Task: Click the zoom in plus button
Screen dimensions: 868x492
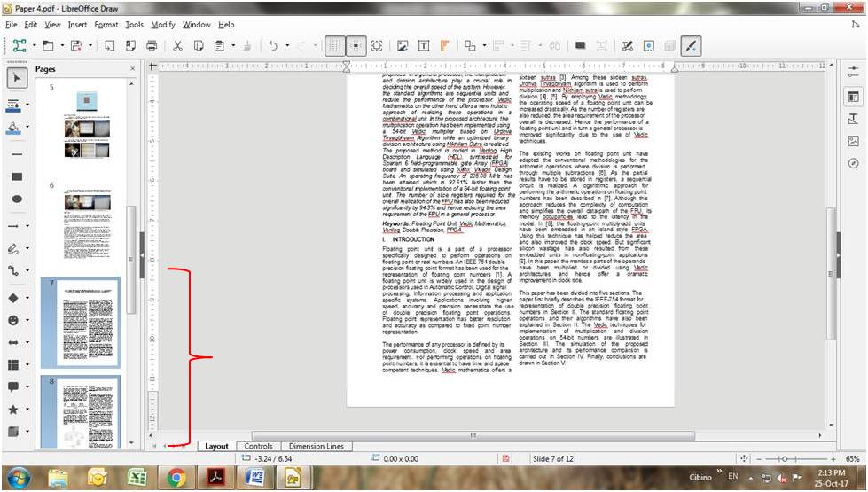Action: [833, 459]
